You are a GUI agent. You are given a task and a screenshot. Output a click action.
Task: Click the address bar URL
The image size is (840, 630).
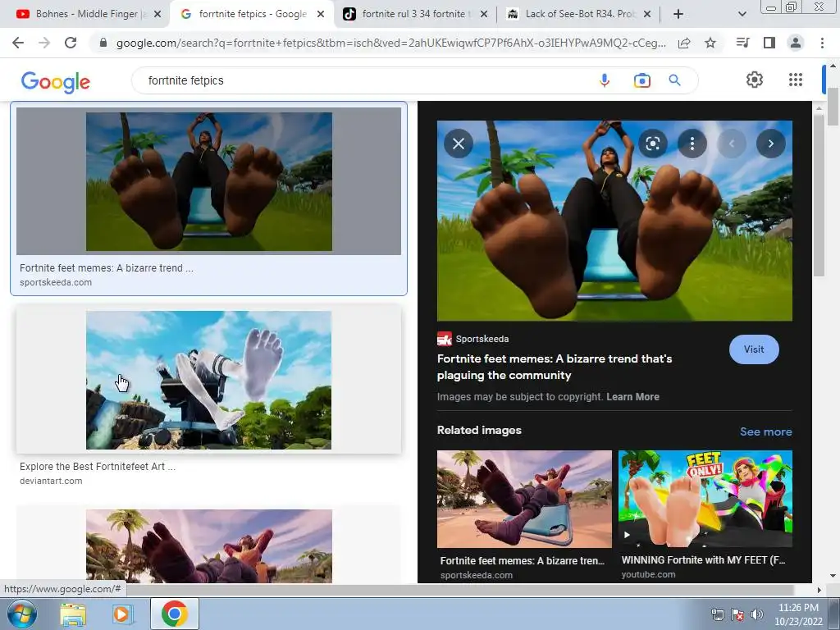(x=391, y=43)
